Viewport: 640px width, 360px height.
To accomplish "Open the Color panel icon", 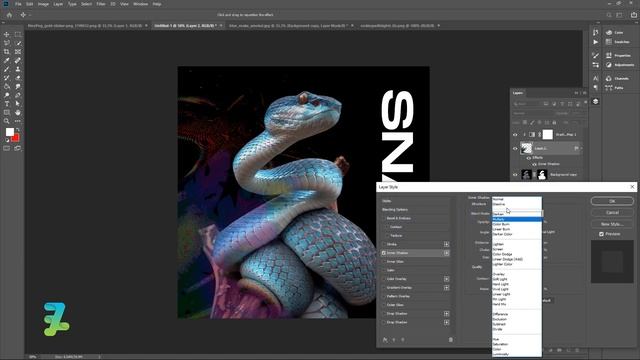I will [609, 32].
